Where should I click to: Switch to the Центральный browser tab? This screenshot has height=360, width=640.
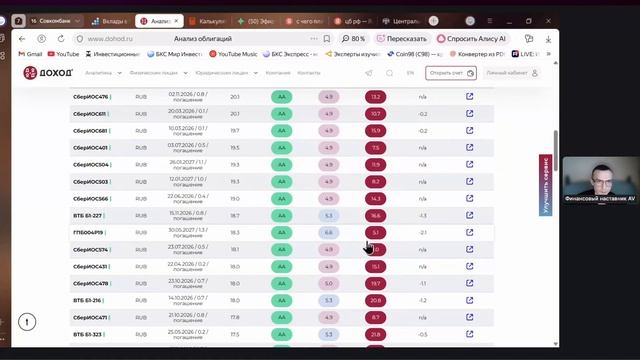[x=402, y=21]
